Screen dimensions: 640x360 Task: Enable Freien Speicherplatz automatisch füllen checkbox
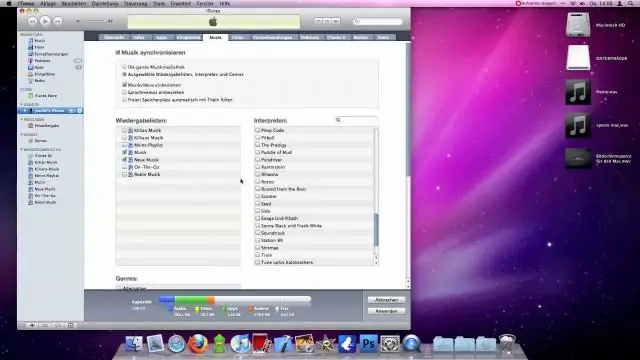click(x=124, y=100)
